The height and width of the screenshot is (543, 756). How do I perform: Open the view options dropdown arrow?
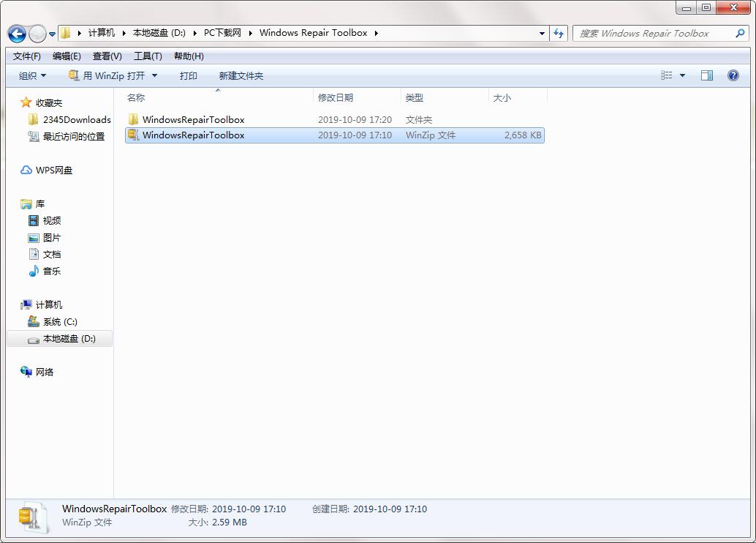coord(682,75)
